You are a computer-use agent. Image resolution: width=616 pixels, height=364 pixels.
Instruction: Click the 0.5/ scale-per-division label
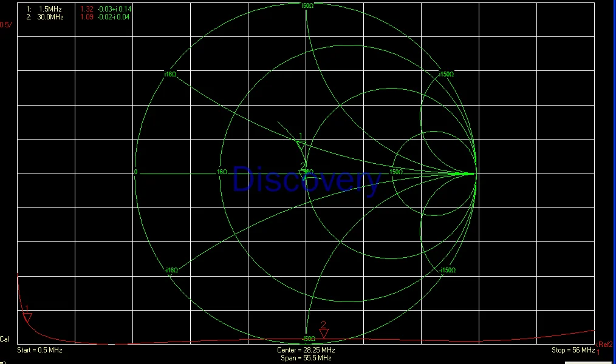pyautogui.click(x=6, y=25)
